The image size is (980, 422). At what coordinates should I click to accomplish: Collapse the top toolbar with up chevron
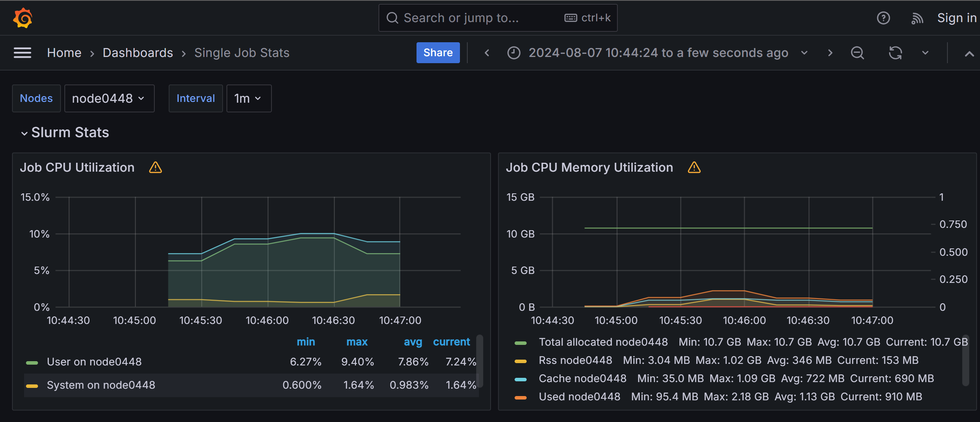tap(969, 53)
